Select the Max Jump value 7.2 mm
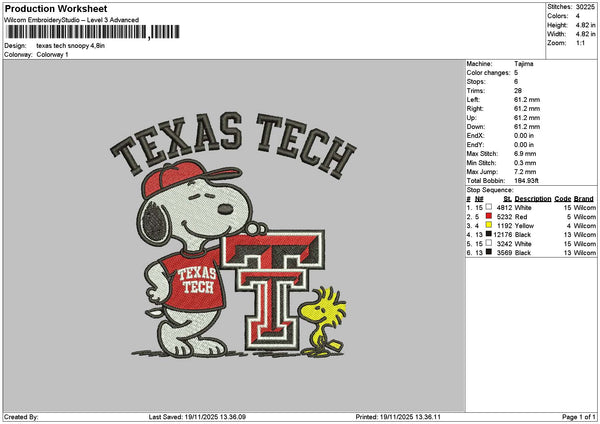Screen dimensions: 600x424 (x=525, y=171)
